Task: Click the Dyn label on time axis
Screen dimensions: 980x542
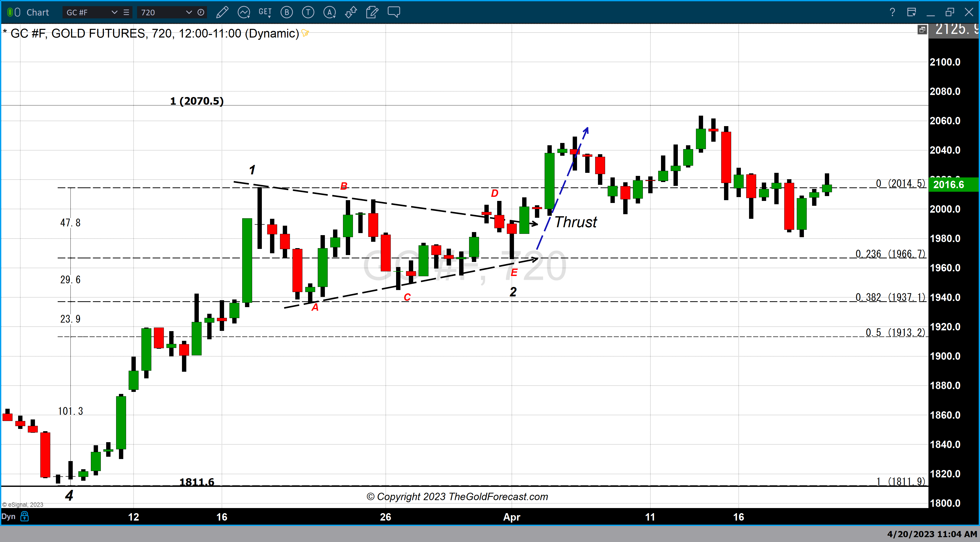Action: (x=8, y=516)
